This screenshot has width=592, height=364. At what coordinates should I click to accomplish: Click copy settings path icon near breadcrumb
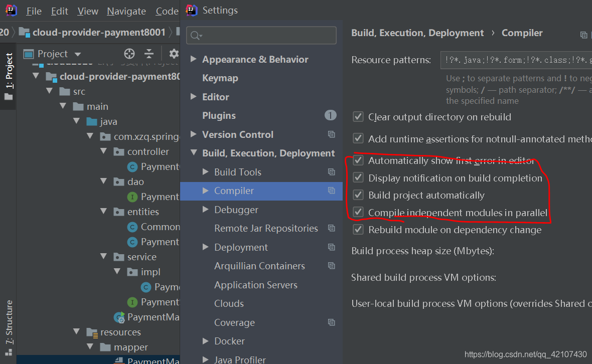click(583, 35)
